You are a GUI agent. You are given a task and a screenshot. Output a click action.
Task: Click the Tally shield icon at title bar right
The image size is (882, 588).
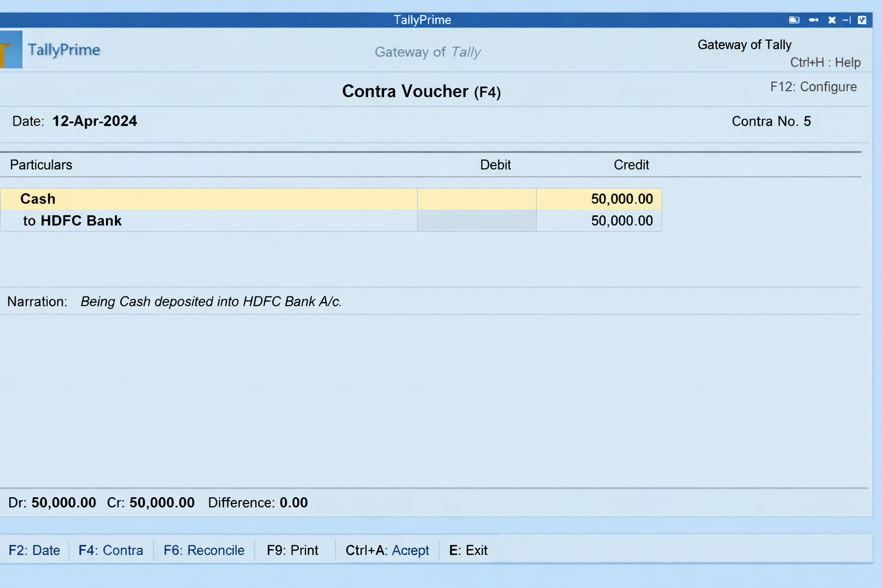862,20
